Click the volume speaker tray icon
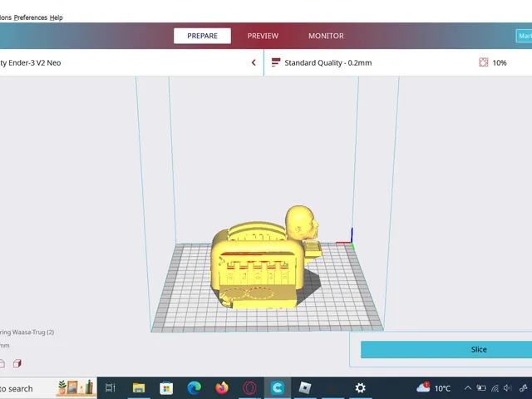532x399 pixels. [508, 388]
